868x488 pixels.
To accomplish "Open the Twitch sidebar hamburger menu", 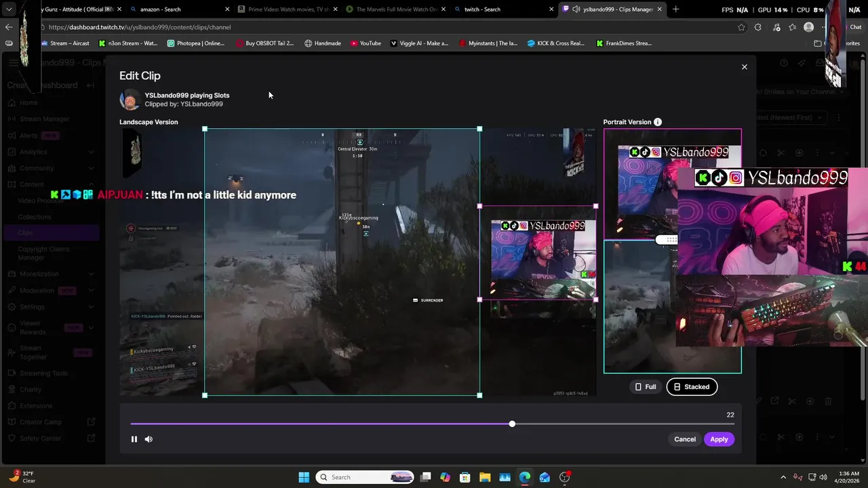I will pos(14,63).
